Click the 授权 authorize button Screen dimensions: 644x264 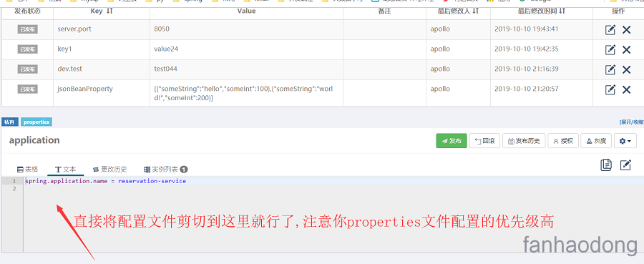(564, 141)
